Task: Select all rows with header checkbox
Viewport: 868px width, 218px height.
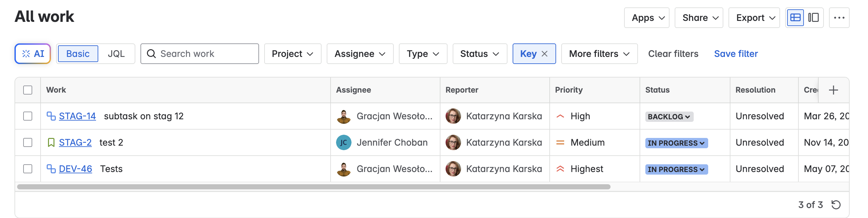Action: (28, 90)
